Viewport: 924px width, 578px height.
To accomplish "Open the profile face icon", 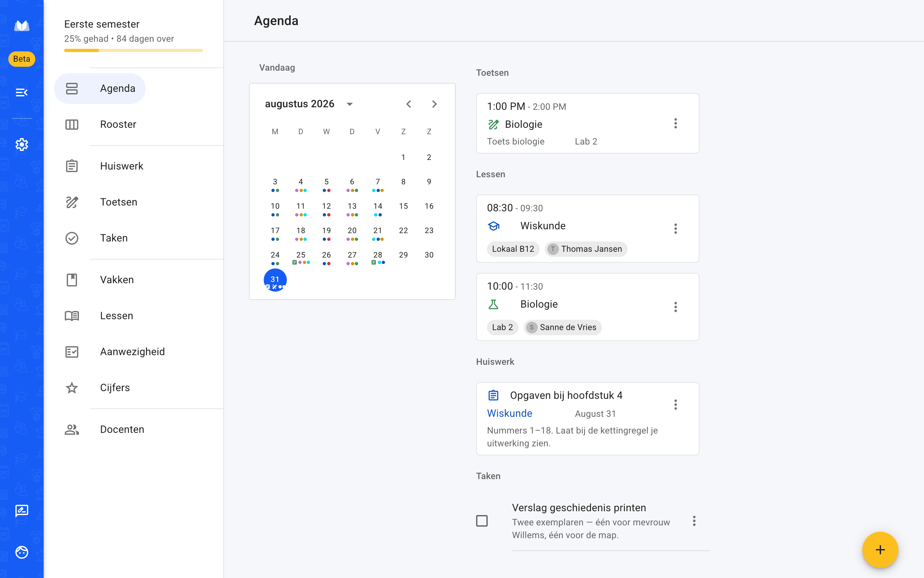I will (22, 552).
